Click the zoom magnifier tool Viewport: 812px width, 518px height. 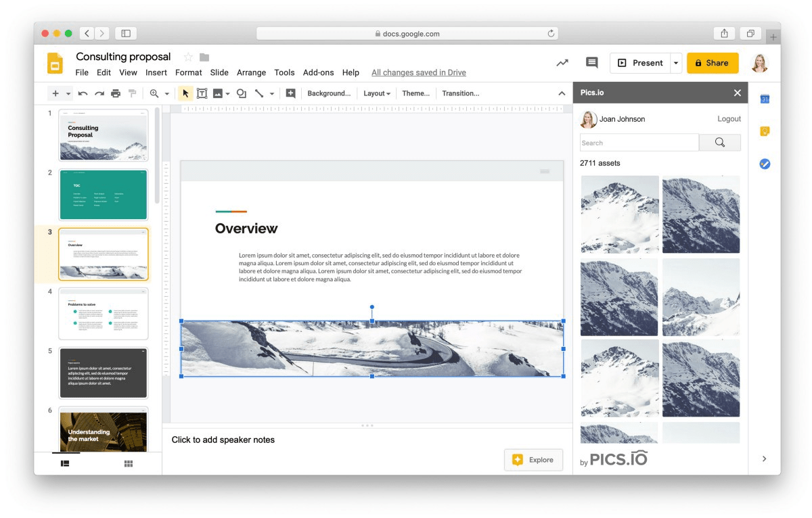(154, 93)
